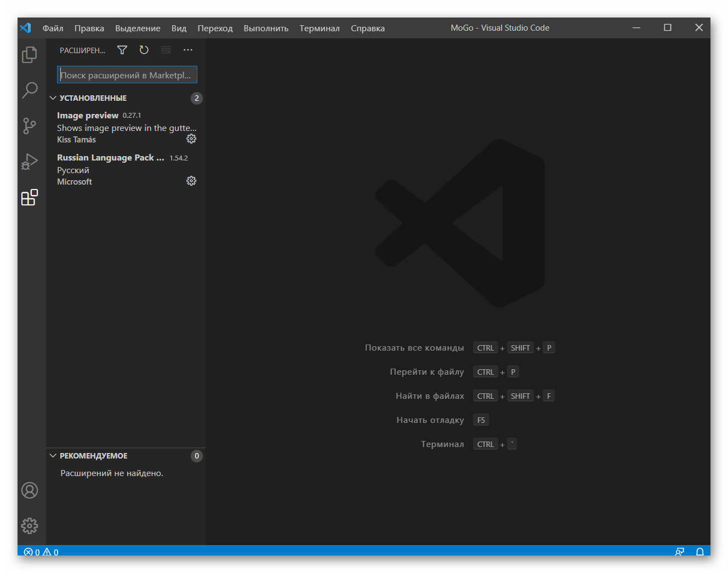Click the 'Microsoft' publisher name
The height and width of the screenshot is (573, 728).
(x=75, y=182)
